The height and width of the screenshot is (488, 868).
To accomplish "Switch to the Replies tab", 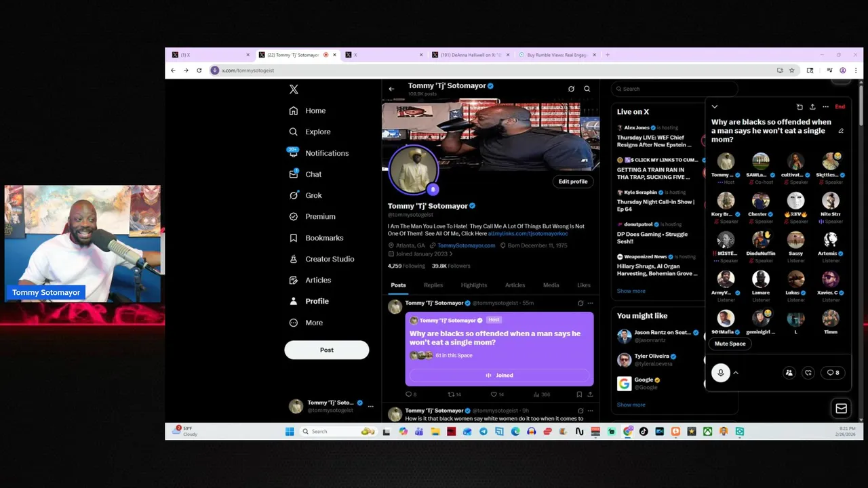I will point(433,285).
